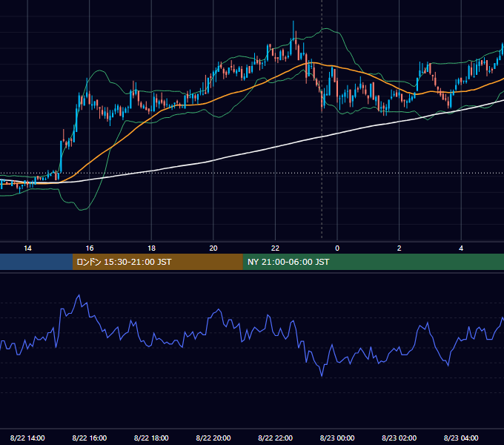Click the 8/22 14:00 oscillator axis label
Screen dimensions: 504x445
coord(27,438)
